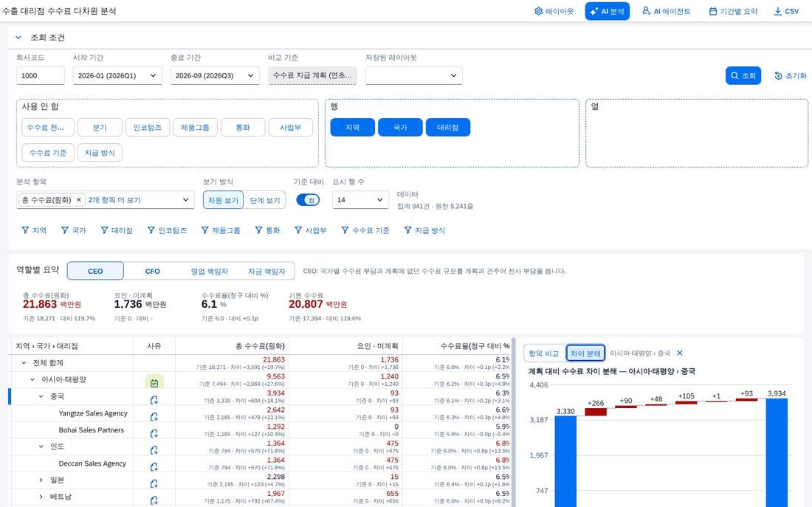The width and height of the screenshot is (812, 507).
Task: Click the 대리점 row chip
Action: pyautogui.click(x=448, y=128)
